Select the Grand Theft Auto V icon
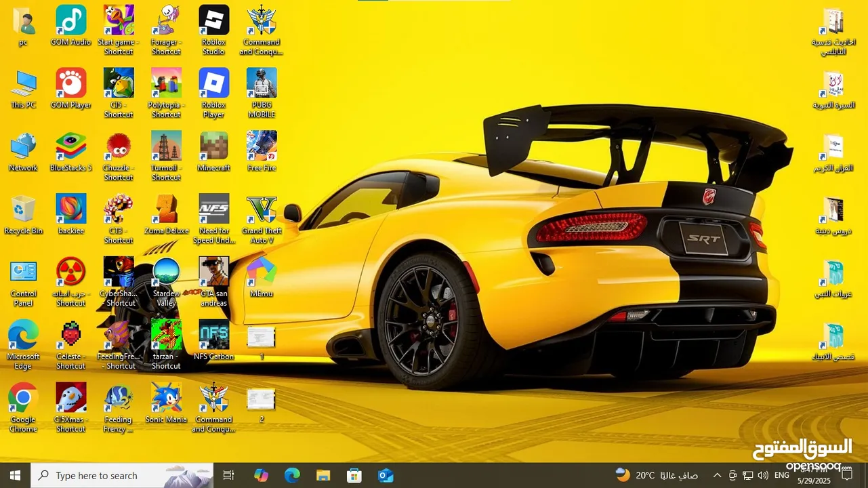868x488 pixels. pyautogui.click(x=262, y=210)
